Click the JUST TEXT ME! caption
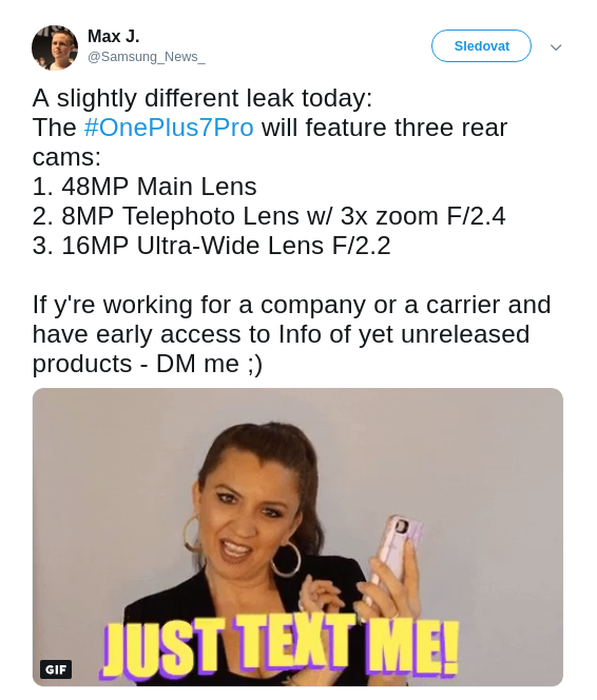 pos(281,646)
